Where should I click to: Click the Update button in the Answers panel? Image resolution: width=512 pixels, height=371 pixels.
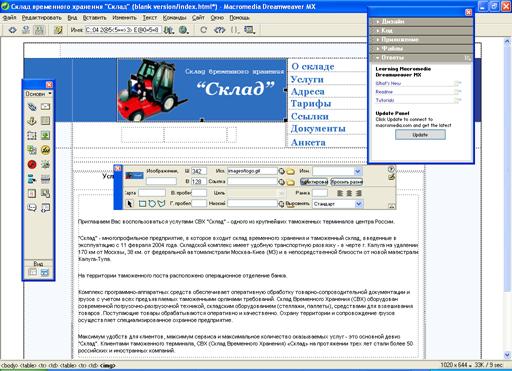point(420,135)
